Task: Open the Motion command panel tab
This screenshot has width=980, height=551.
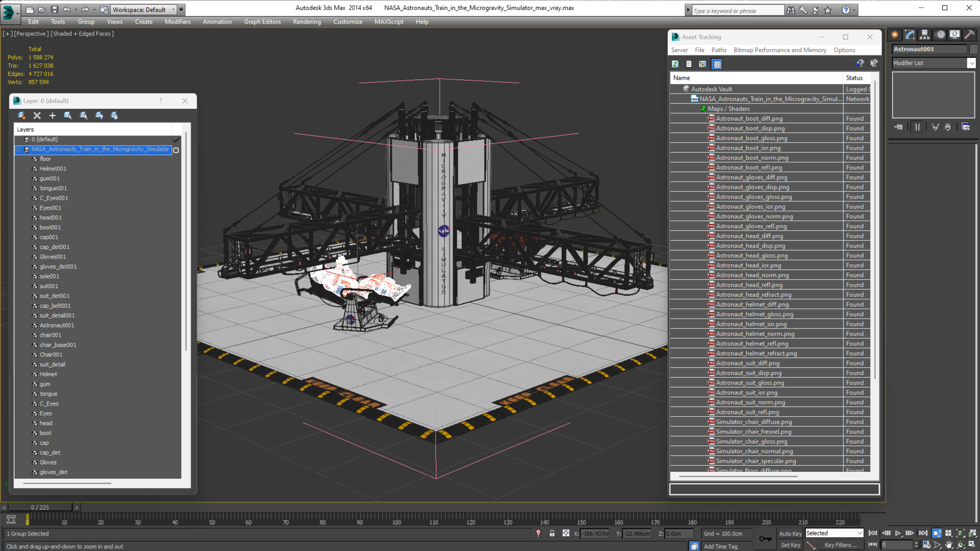Action: click(x=940, y=35)
